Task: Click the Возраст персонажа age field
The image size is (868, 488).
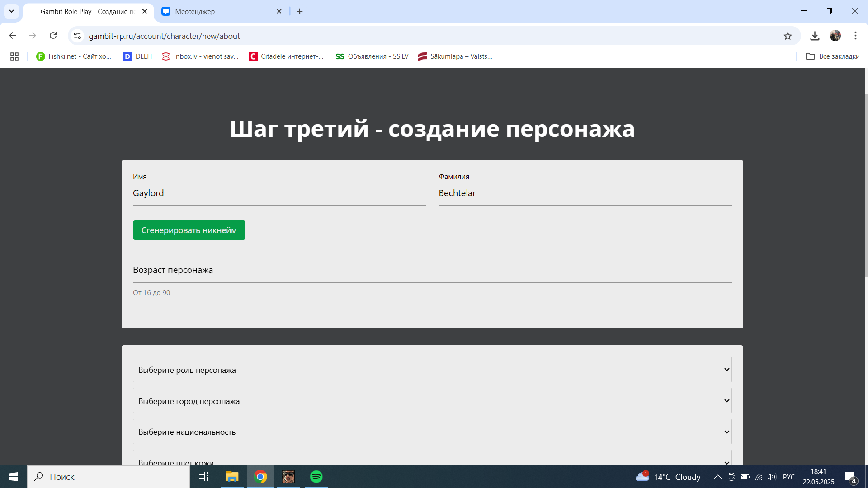Action: click(x=432, y=270)
